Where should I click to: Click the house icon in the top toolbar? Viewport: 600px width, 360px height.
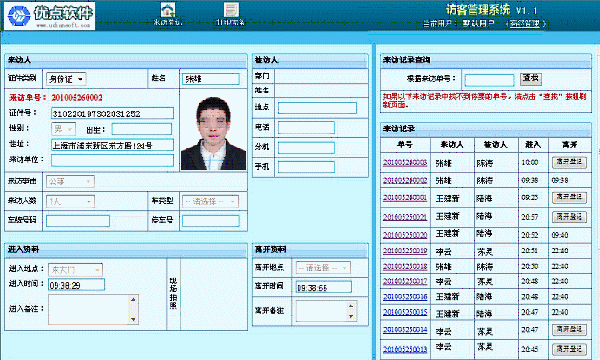point(168,10)
